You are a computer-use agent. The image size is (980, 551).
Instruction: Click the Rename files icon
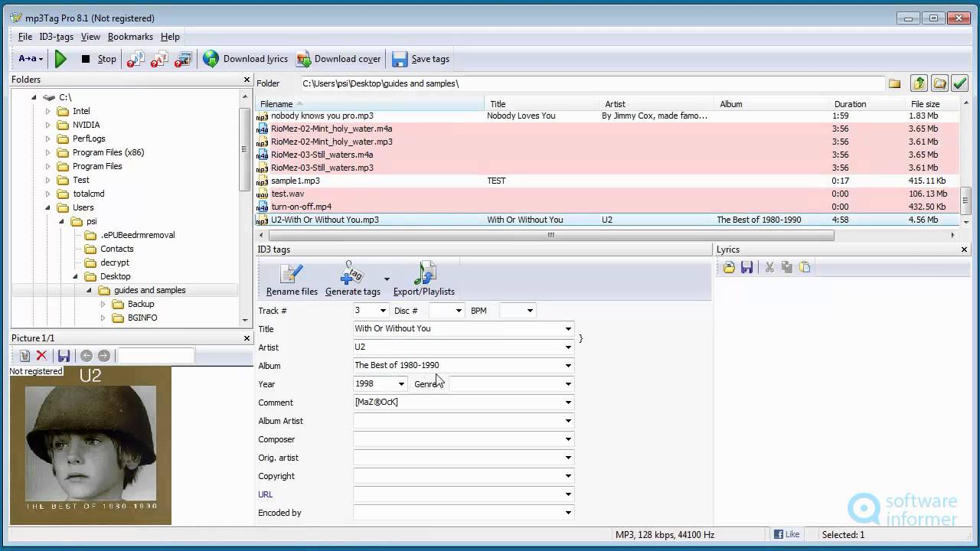coord(292,279)
